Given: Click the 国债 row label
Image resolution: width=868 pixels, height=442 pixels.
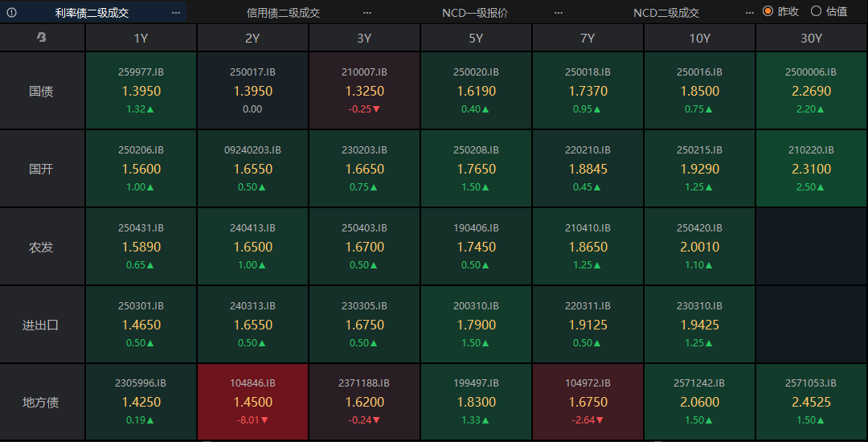Looking at the screenshot, I should [42, 91].
